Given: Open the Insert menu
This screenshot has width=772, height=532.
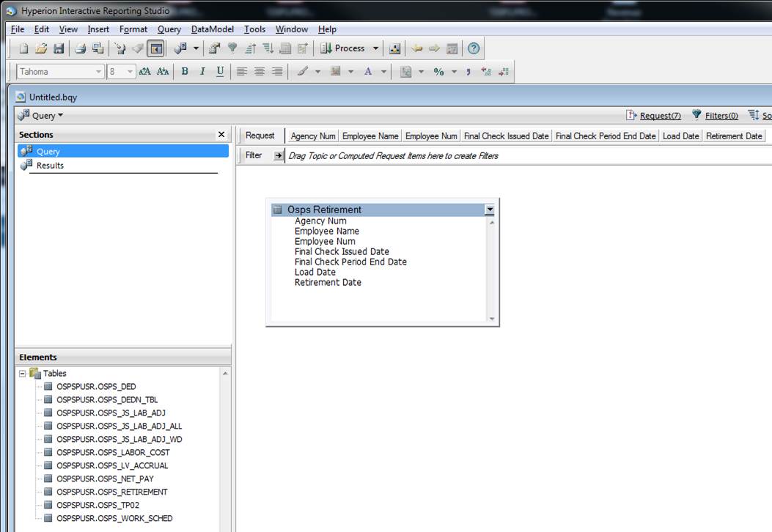Looking at the screenshot, I should [98, 29].
